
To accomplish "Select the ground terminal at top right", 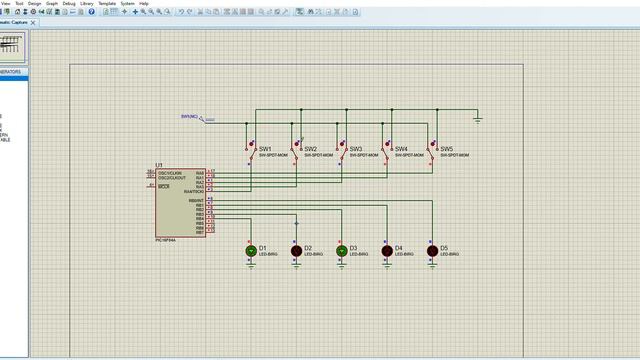I will pos(478,119).
